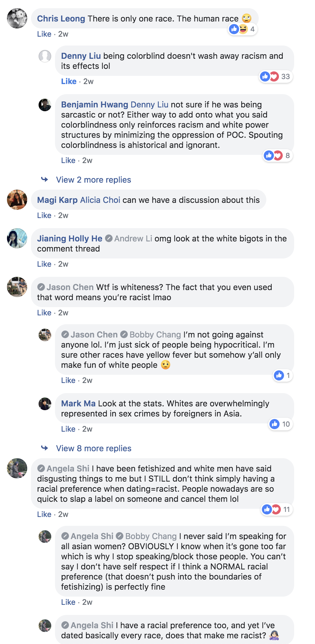Expand View 8 more replies

94,448
